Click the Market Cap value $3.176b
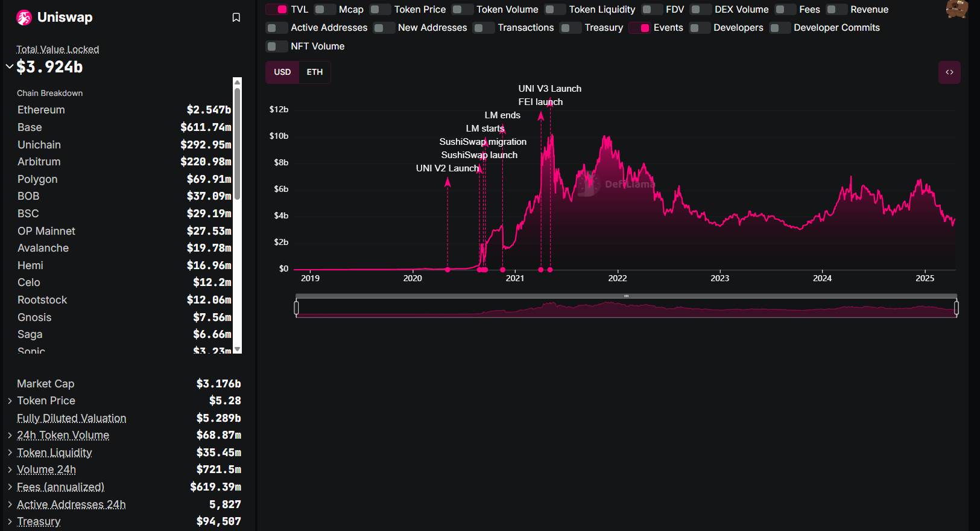The height and width of the screenshot is (531, 980). coord(218,384)
